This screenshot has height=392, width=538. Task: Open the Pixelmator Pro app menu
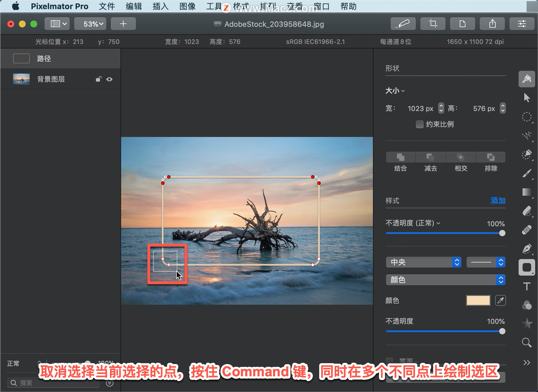point(59,6)
